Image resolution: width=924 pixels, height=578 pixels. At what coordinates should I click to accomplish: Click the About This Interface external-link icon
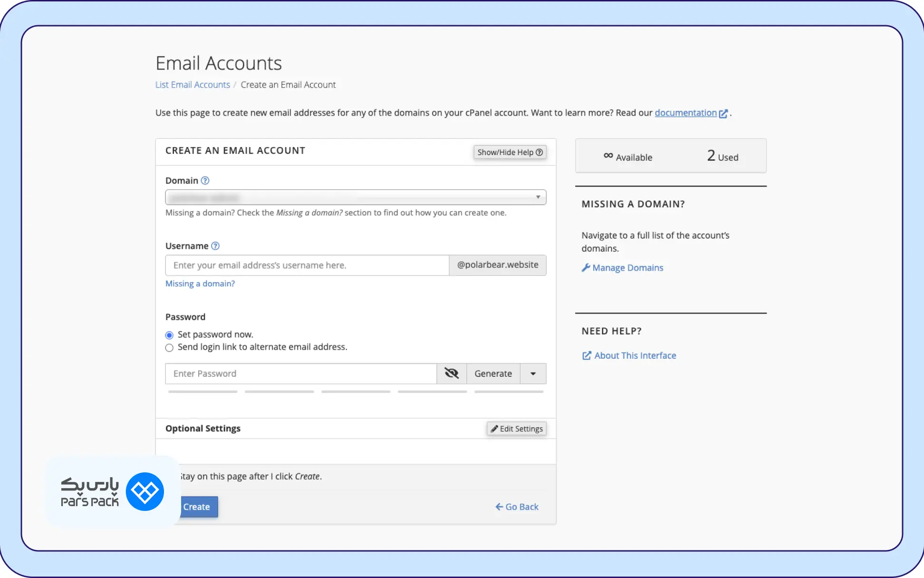pyautogui.click(x=587, y=355)
